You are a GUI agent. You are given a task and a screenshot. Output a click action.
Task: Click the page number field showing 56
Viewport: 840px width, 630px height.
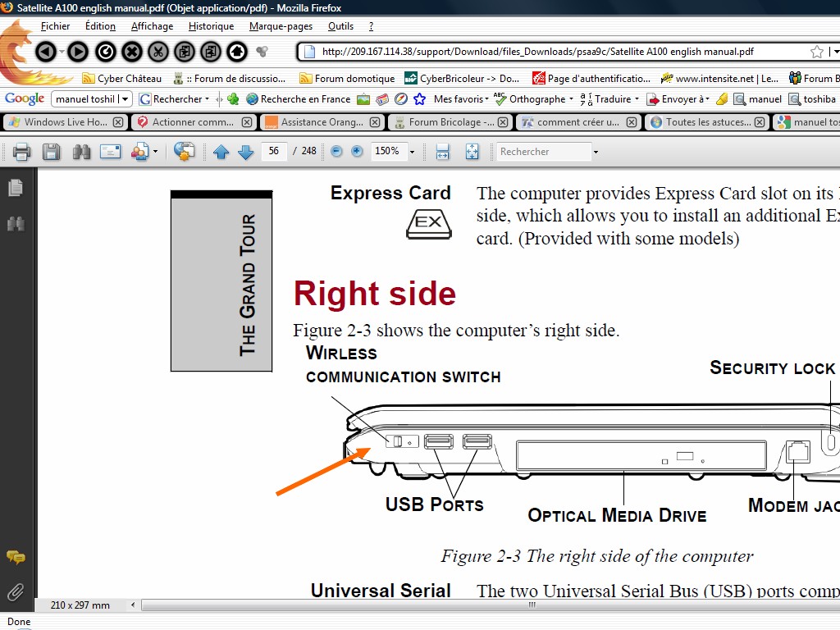pos(274,152)
